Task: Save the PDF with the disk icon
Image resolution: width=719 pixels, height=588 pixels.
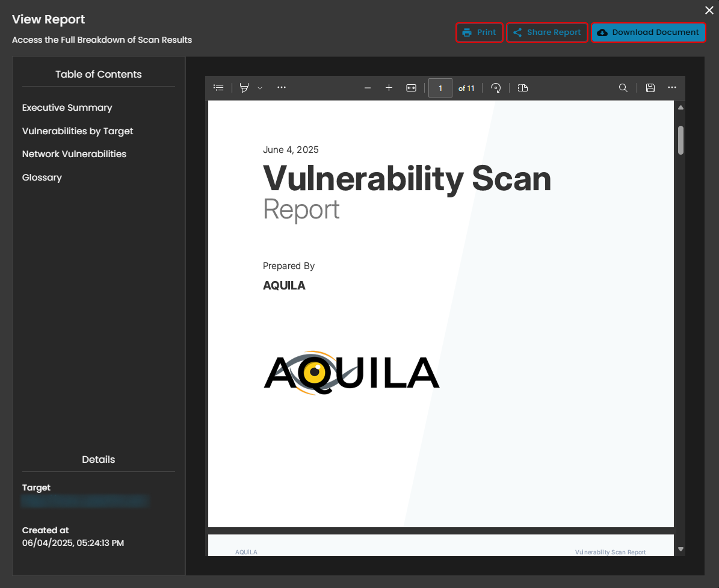Action: [x=650, y=88]
